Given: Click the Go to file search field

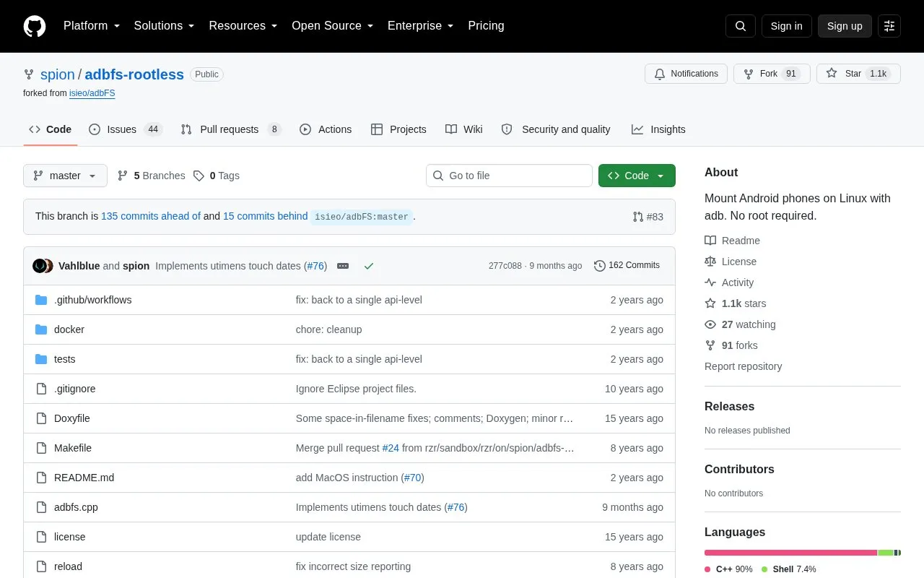Looking at the screenshot, I should (509, 176).
